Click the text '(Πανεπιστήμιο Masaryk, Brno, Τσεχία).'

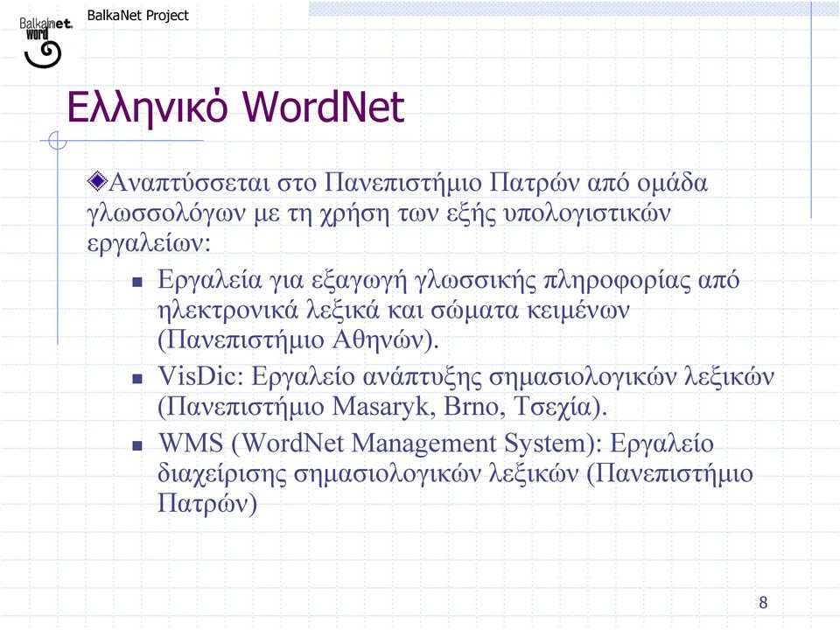[382, 407]
